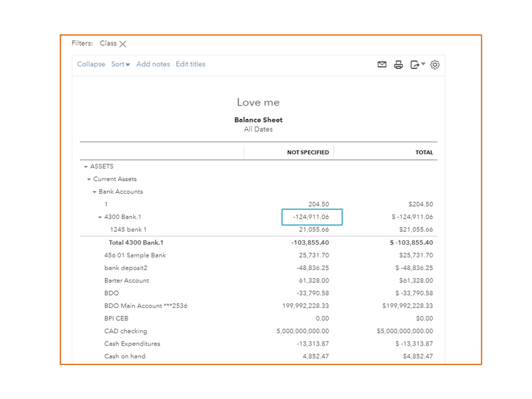This screenshot has height=399, width=532.
Task: Open report settings gear icon
Action: pyautogui.click(x=435, y=64)
